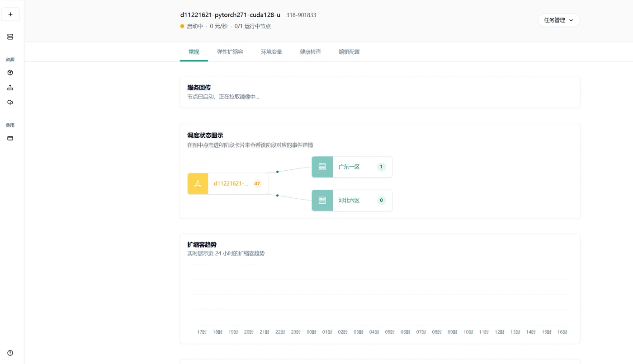Open the cube-shaped resources icon
Screen dimensions: 633x364
tap(10, 73)
